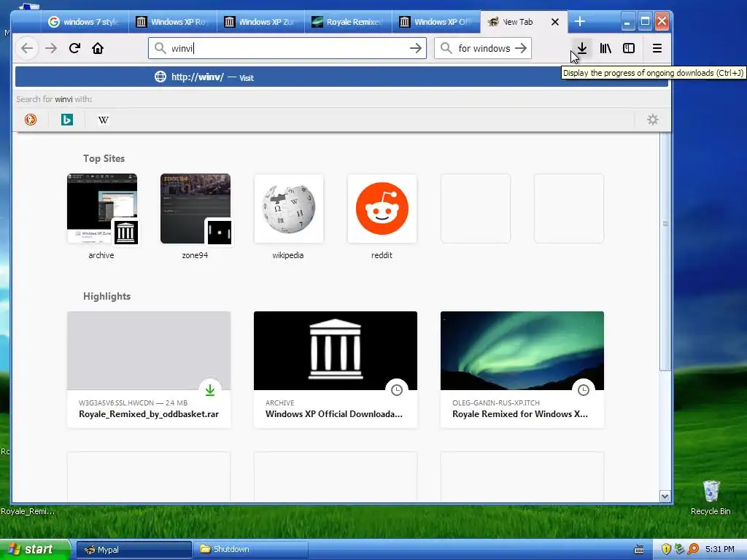747x560 pixels.
Task: Close the New Tab tab
Action: (555, 22)
